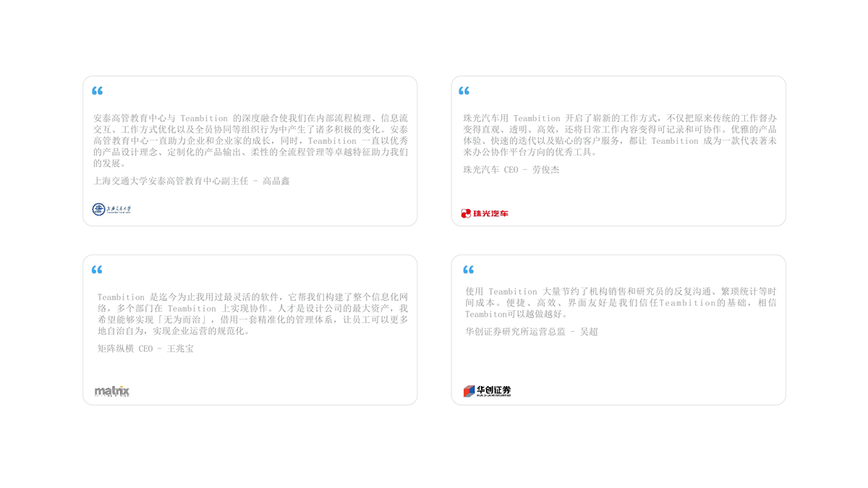Click the testimonial paragraph starting '珠光汽车用 Teambition'

pyautogui.click(x=620, y=135)
